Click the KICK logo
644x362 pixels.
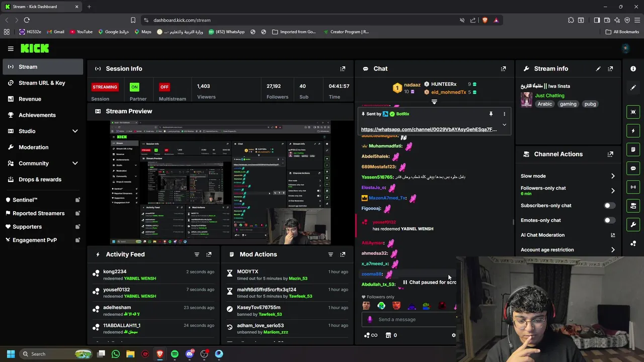[35, 48]
